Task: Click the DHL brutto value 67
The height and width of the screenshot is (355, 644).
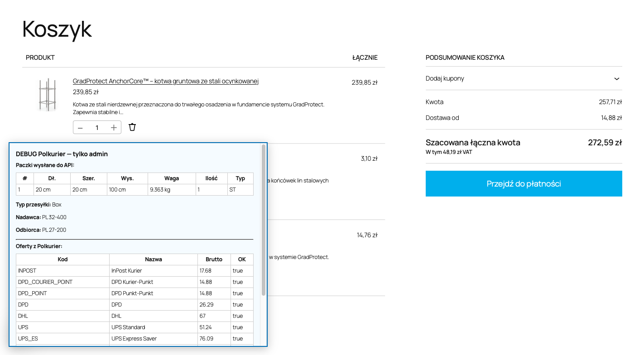Action: pos(214,316)
